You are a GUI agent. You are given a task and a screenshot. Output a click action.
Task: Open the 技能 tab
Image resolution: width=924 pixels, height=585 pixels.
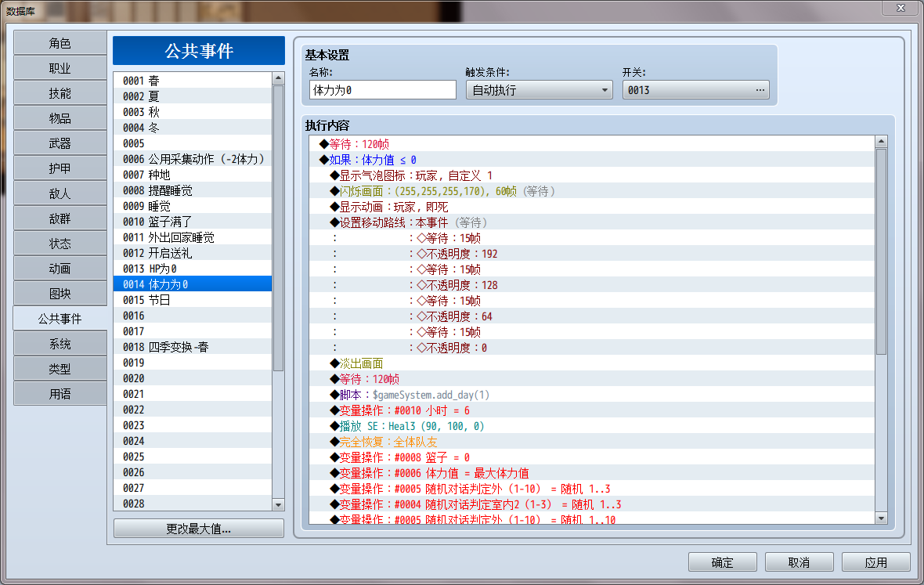coord(60,93)
